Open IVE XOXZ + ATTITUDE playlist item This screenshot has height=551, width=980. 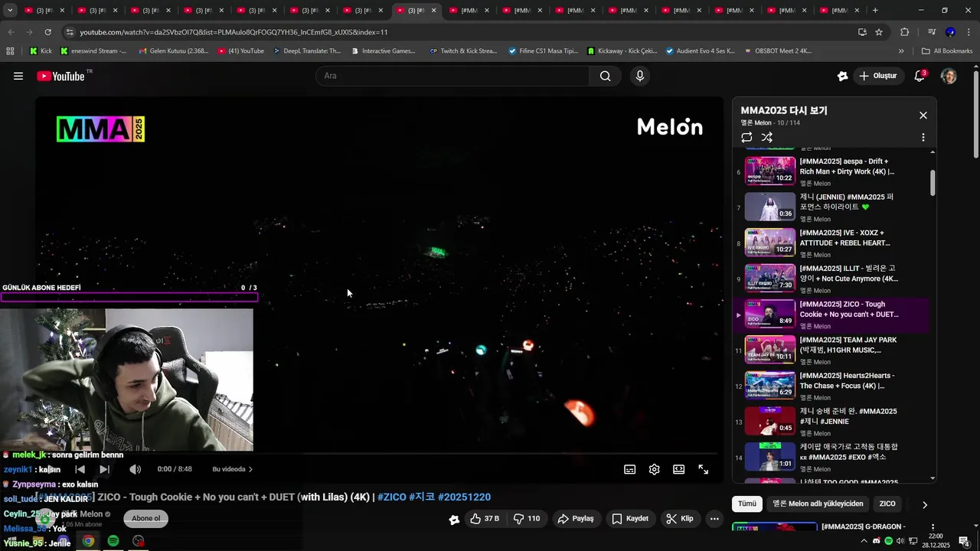click(831, 243)
